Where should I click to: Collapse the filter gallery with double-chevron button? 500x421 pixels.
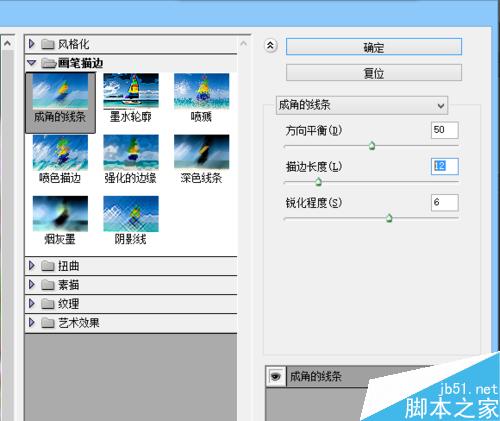[x=270, y=46]
